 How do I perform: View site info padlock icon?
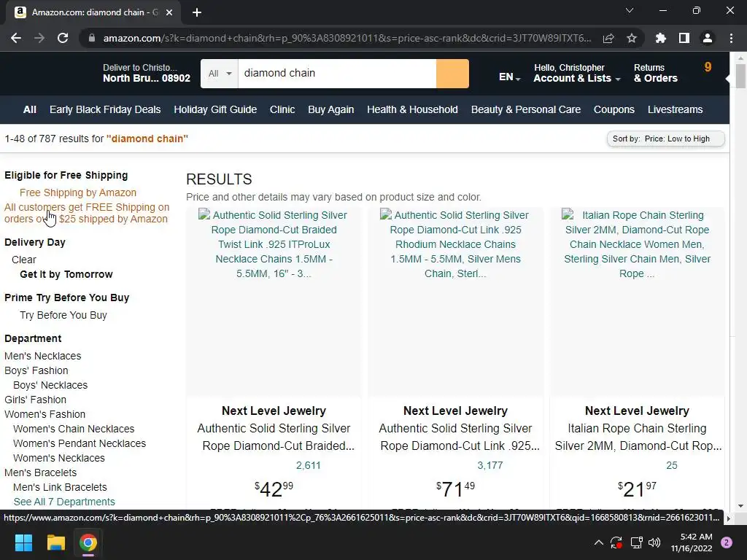click(91, 38)
